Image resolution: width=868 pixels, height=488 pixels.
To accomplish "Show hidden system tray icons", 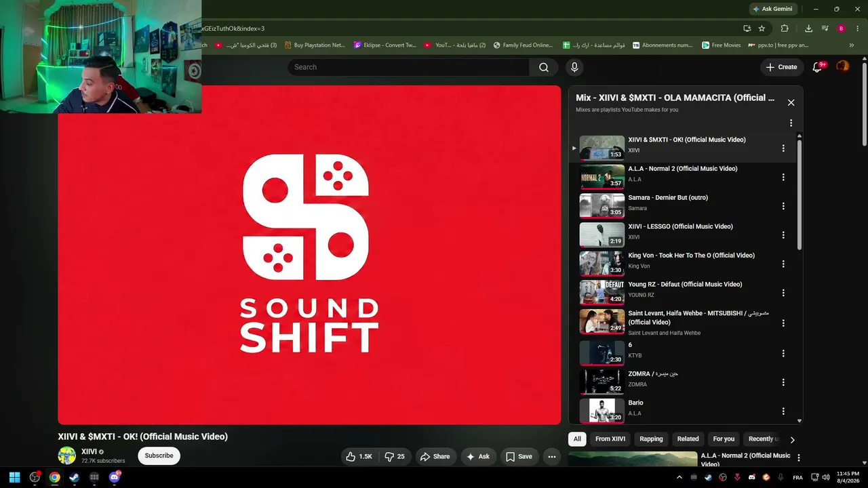I will [x=679, y=477].
